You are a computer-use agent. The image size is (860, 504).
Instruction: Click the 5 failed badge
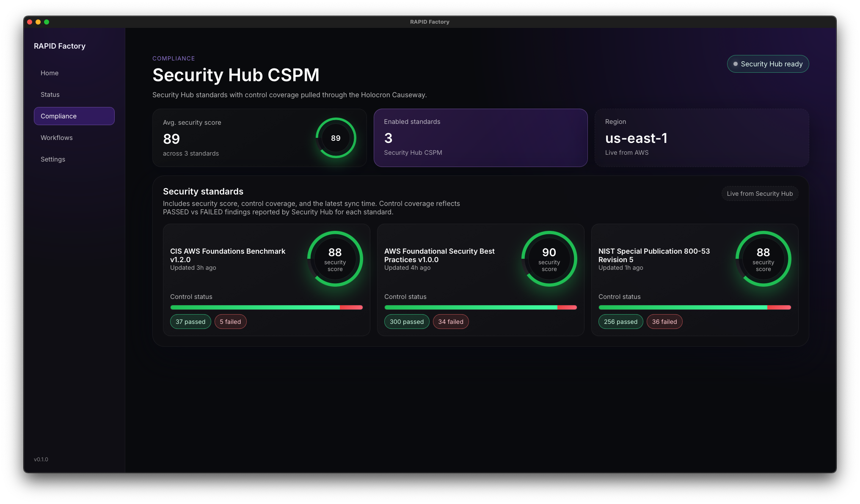230,321
